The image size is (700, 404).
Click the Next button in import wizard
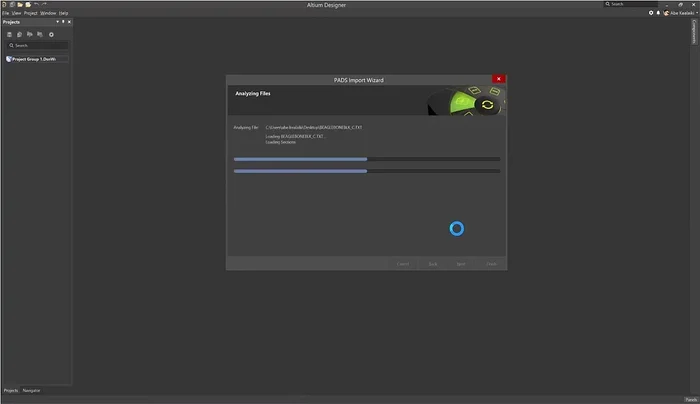461,264
